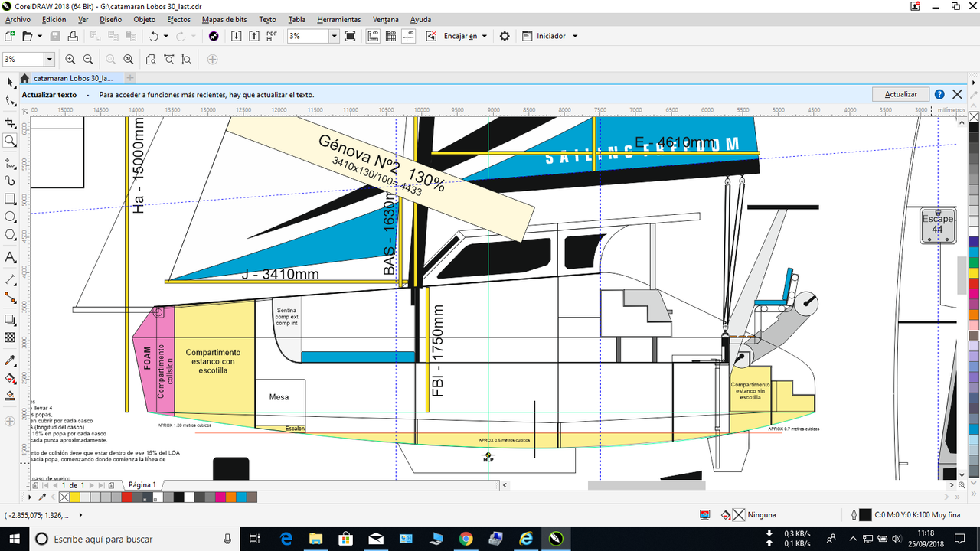This screenshot has height=551, width=980.
Task: Select the Transparency checkerboard tool
Action: 10,337
